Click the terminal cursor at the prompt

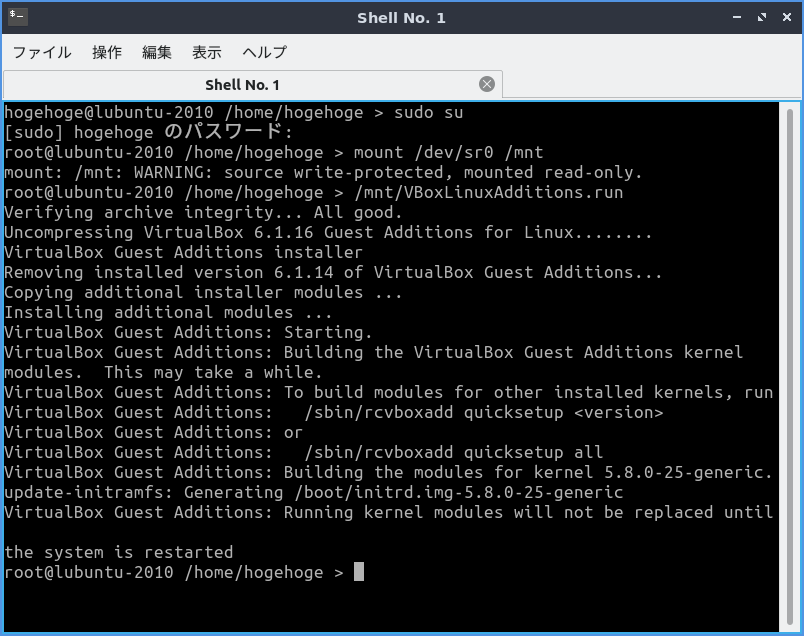(x=359, y=572)
